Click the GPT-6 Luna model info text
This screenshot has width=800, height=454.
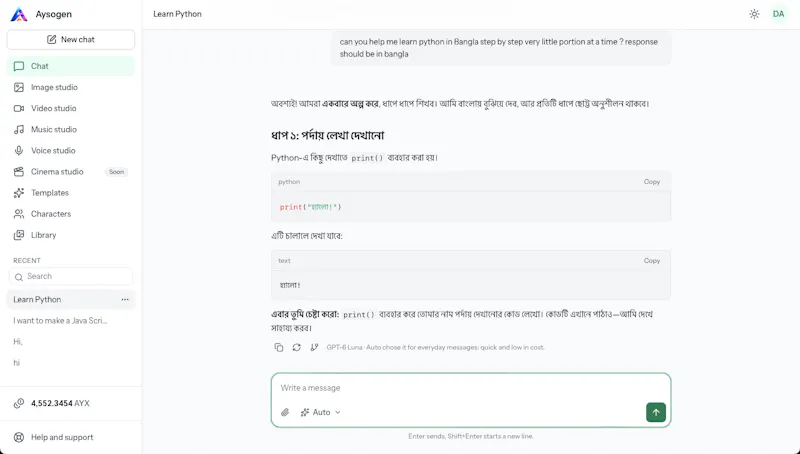click(435, 347)
